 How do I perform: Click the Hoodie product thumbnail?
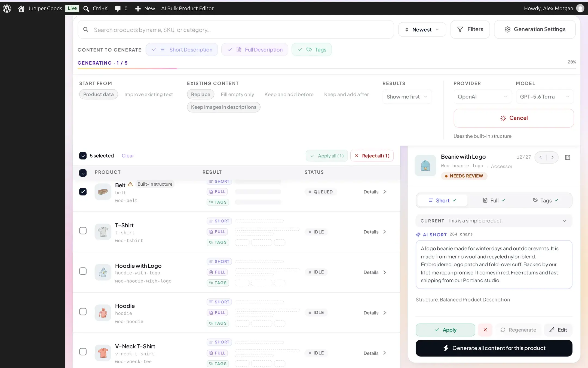point(103,313)
